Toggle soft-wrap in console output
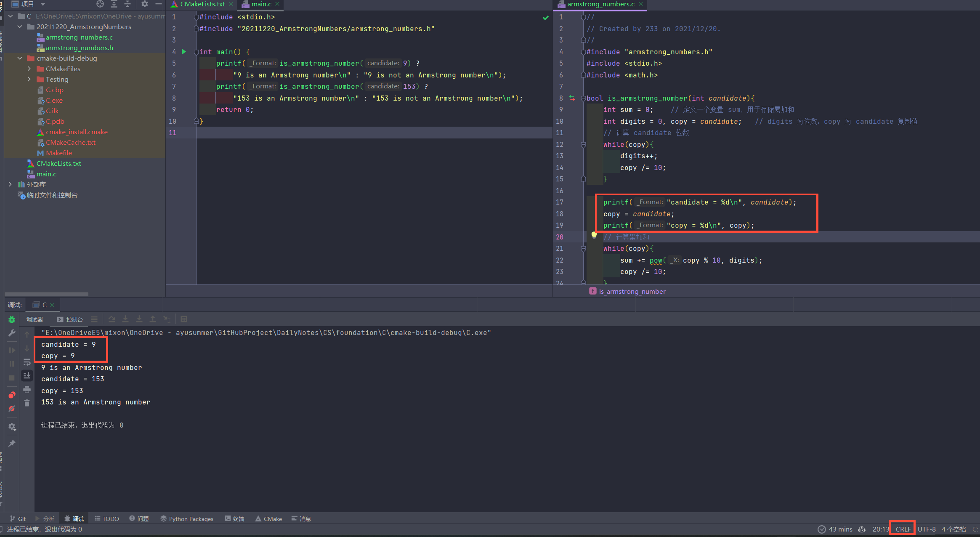The width and height of the screenshot is (980, 537). 27,362
